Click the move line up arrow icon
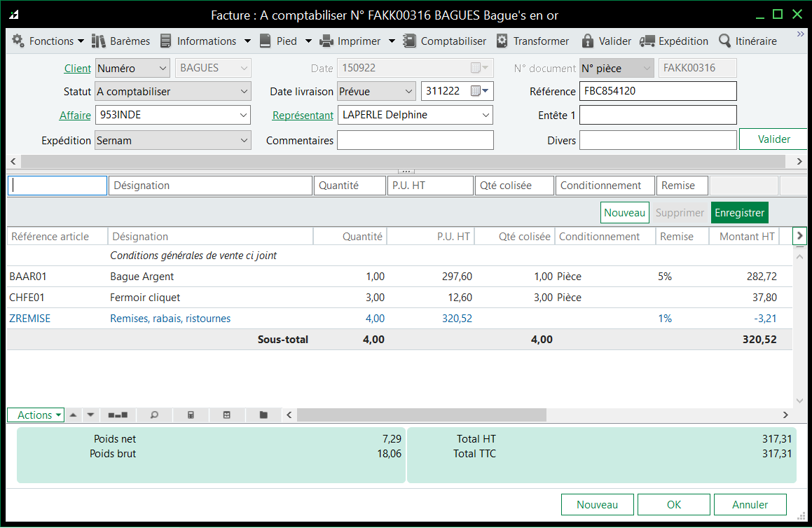 74,415
